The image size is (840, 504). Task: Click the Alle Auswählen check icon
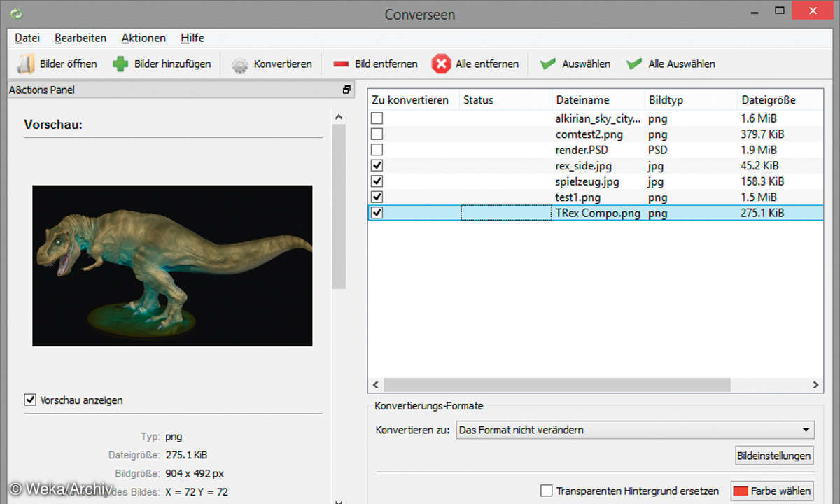pyautogui.click(x=634, y=64)
